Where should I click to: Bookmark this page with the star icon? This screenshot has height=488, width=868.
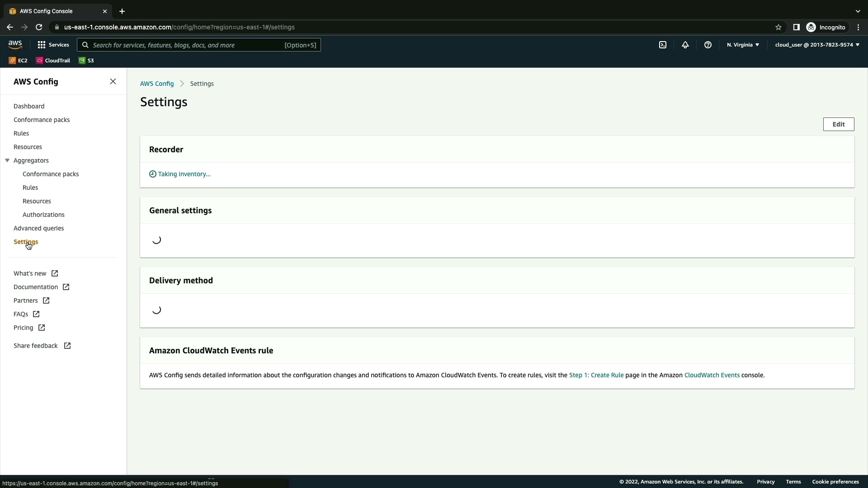click(x=778, y=27)
